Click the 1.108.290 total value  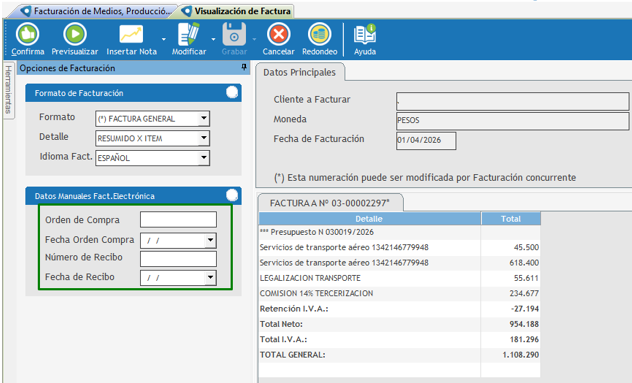pos(520,355)
